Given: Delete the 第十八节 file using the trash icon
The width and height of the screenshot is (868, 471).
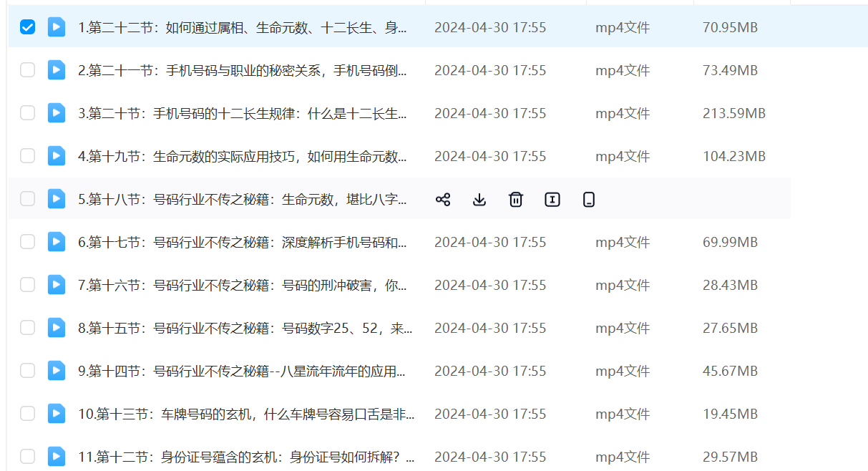Looking at the screenshot, I should (516, 200).
